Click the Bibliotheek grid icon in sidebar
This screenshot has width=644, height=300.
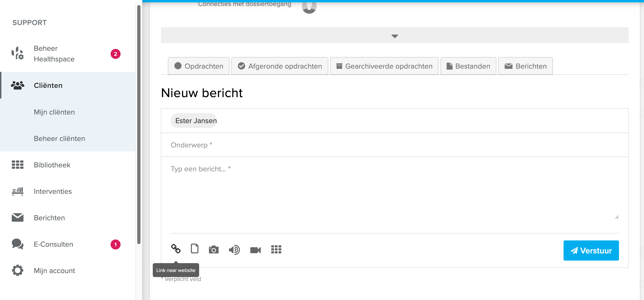pyautogui.click(x=17, y=165)
